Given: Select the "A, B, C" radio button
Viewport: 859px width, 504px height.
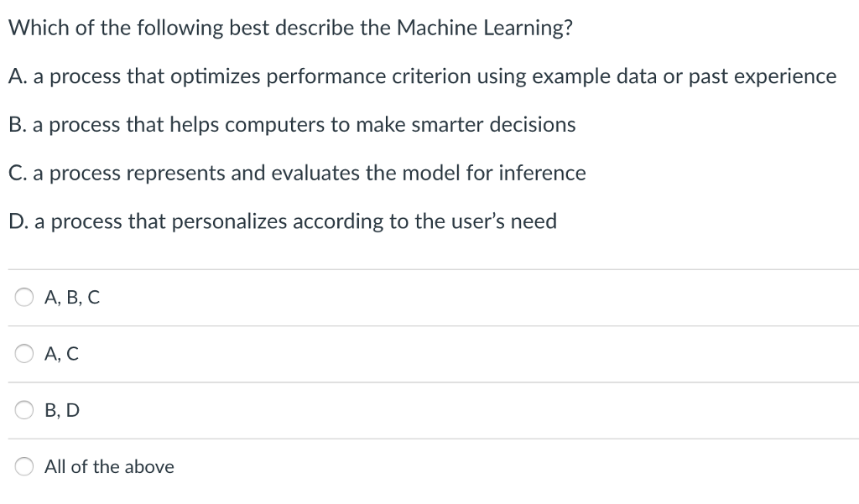Looking at the screenshot, I should click(24, 297).
